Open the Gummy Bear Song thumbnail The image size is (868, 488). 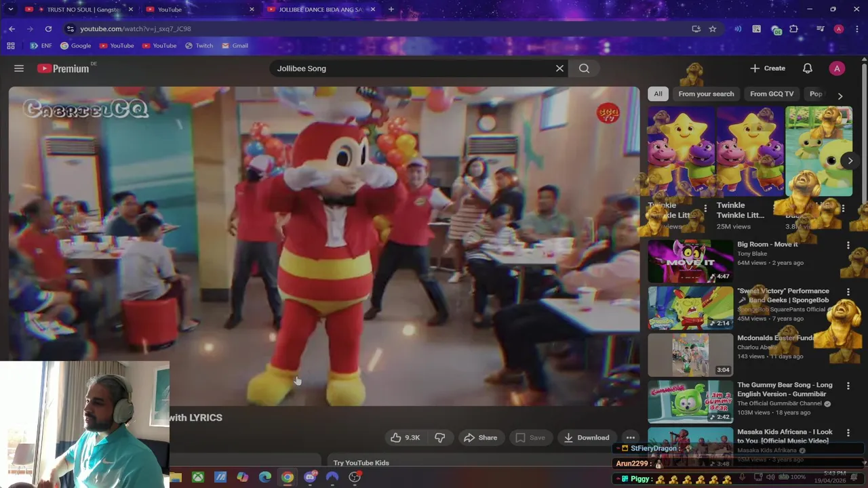pos(690,402)
